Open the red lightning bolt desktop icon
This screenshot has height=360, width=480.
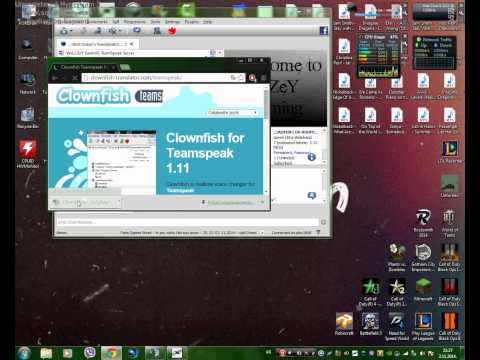pos(28,153)
